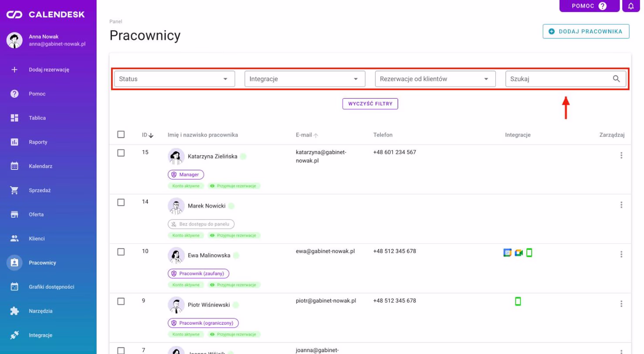This screenshot has width=644, height=354.
Task: Click green phone icon in Piotr Wiśniewski row
Action: [x=518, y=301]
